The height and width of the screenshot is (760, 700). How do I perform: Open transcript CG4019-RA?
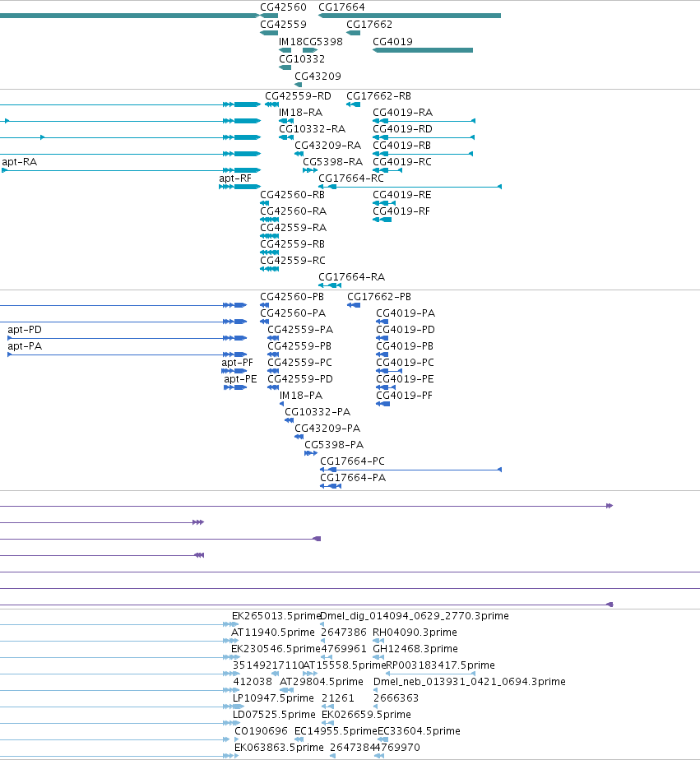pos(402,113)
